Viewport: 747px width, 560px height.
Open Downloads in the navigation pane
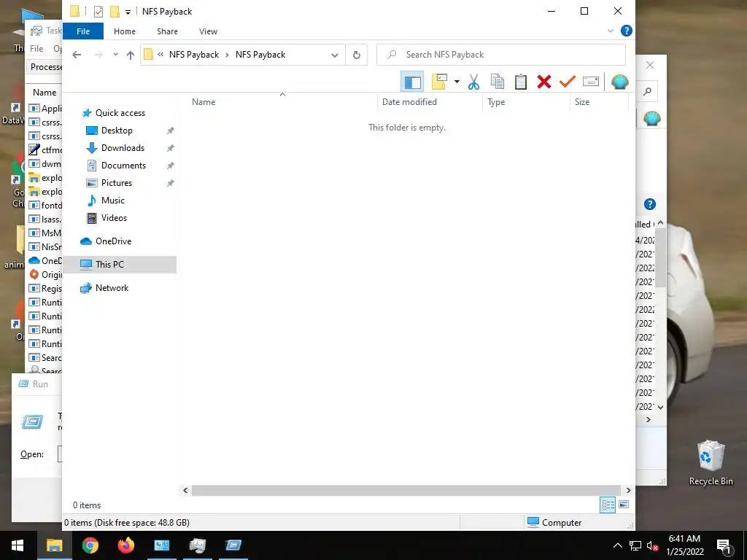(123, 148)
